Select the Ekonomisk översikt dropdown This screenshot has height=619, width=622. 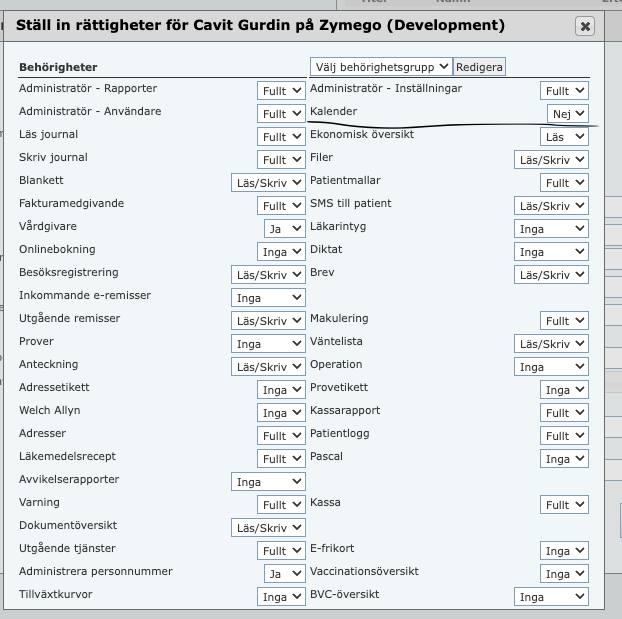pyautogui.click(x=565, y=137)
